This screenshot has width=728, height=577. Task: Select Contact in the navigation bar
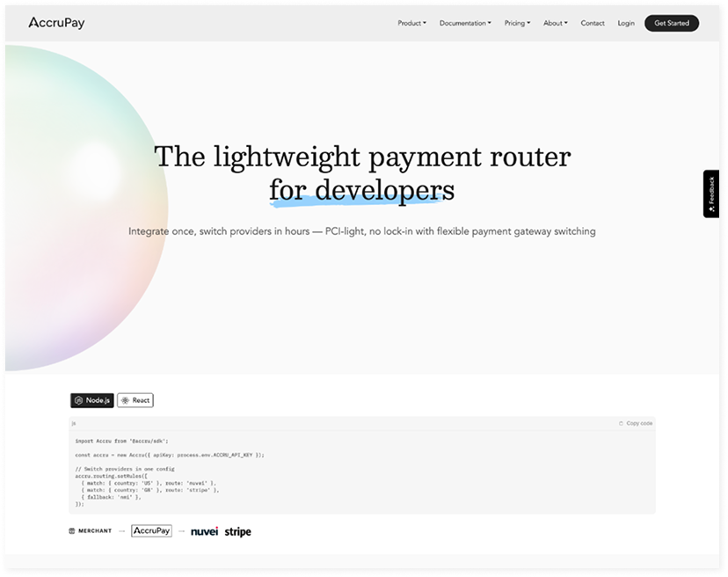(x=593, y=23)
